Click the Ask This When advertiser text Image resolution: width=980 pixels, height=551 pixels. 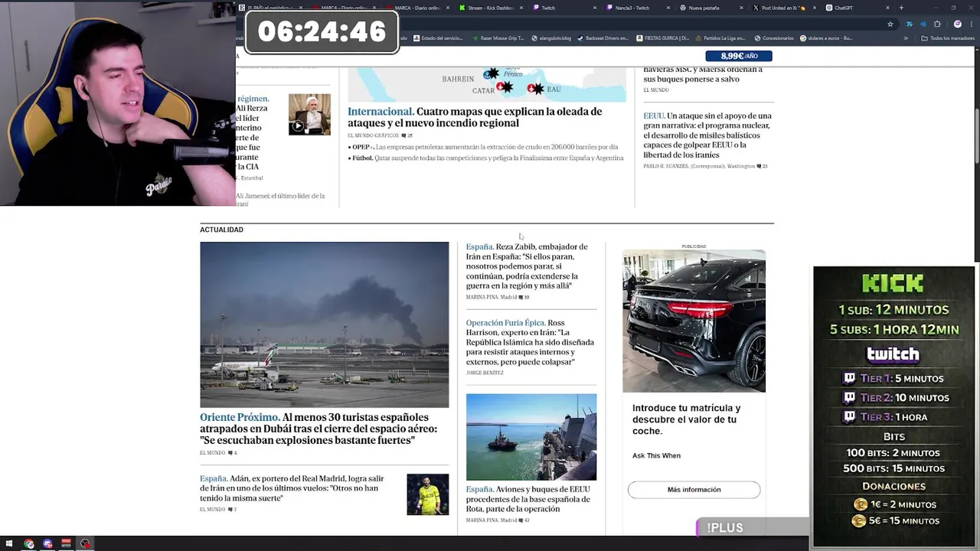click(x=656, y=455)
